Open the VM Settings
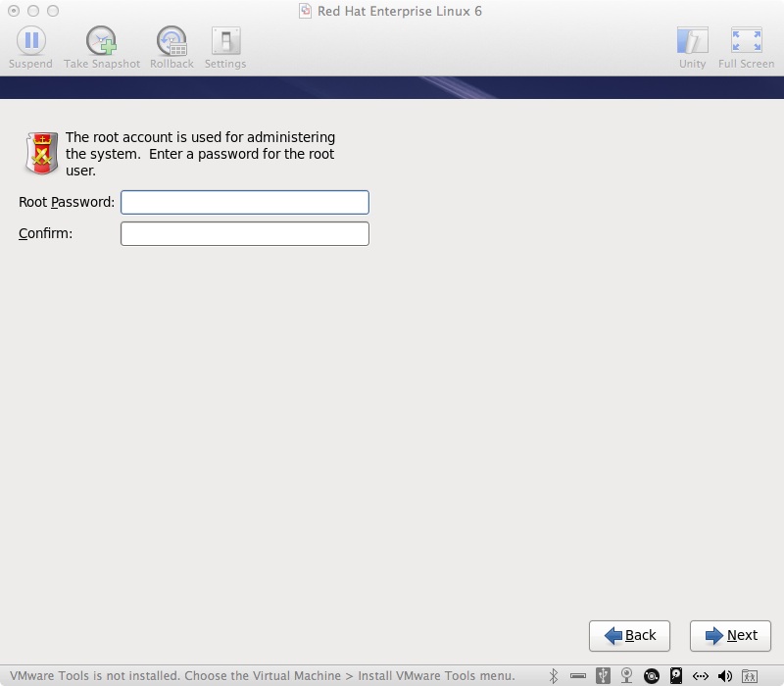784x686 pixels. pyautogui.click(x=225, y=47)
